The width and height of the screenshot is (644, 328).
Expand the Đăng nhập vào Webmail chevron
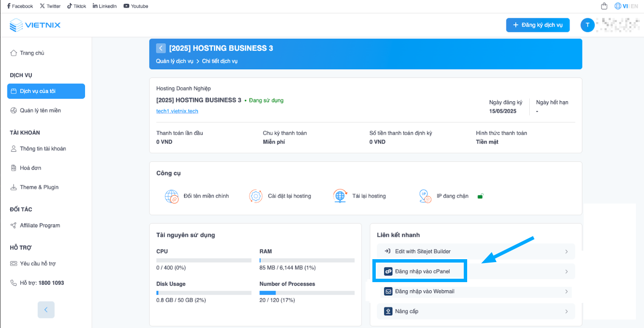pos(566,291)
